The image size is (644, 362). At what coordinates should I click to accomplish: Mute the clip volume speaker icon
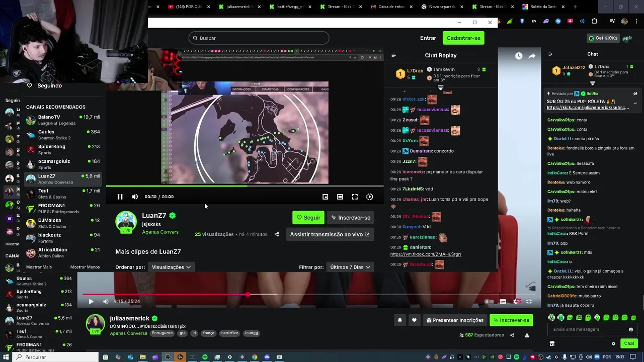pyautogui.click(x=135, y=197)
